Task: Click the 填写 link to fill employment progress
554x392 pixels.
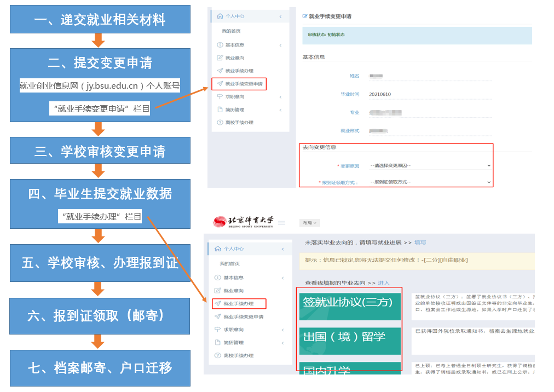Action: point(420,242)
